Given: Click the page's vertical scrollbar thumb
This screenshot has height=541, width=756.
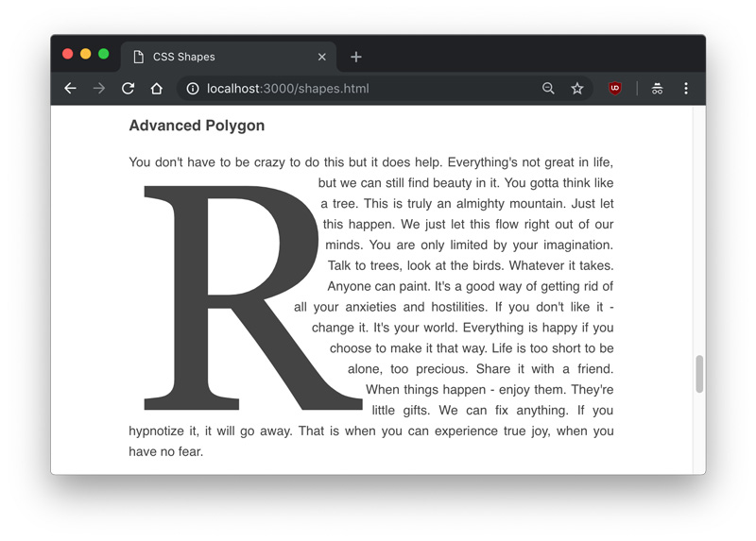Looking at the screenshot, I should pyautogui.click(x=699, y=373).
